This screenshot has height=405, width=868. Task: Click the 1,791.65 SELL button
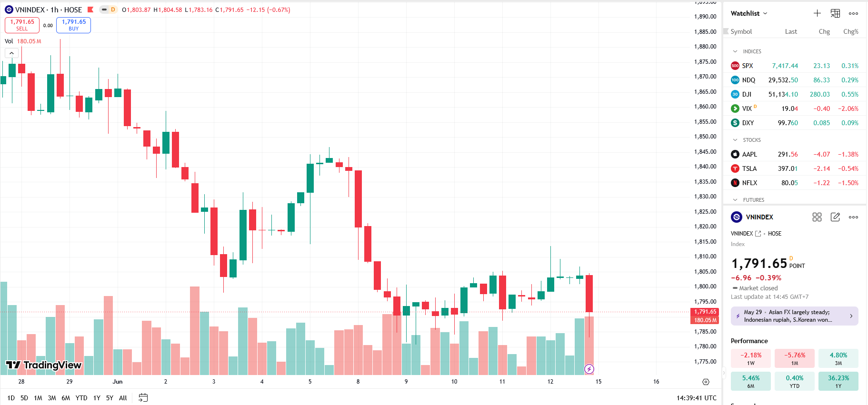click(22, 25)
